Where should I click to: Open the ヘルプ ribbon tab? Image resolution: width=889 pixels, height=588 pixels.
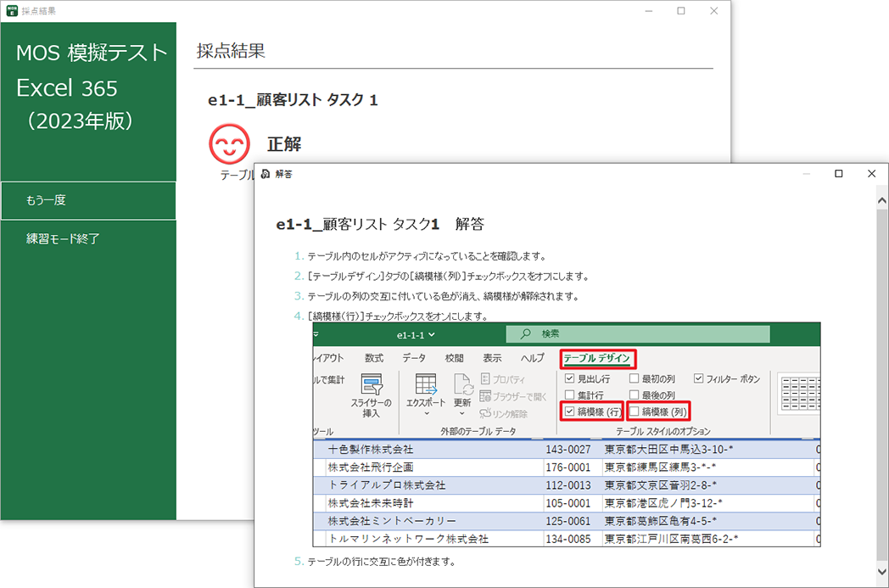[x=533, y=358]
